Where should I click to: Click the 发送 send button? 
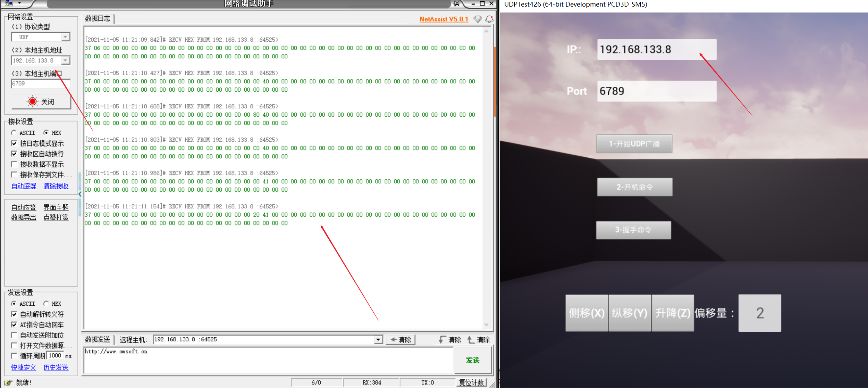473,360
